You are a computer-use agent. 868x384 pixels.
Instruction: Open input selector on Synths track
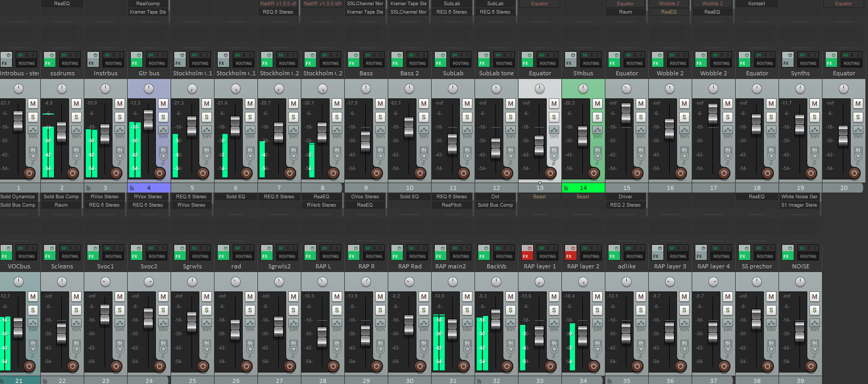[815, 153]
